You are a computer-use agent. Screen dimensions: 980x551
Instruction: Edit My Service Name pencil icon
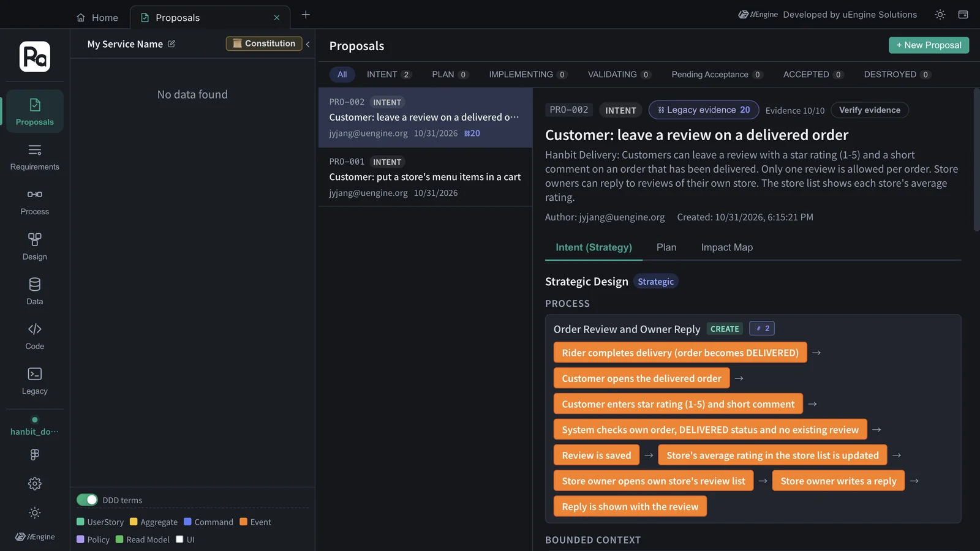click(x=171, y=44)
